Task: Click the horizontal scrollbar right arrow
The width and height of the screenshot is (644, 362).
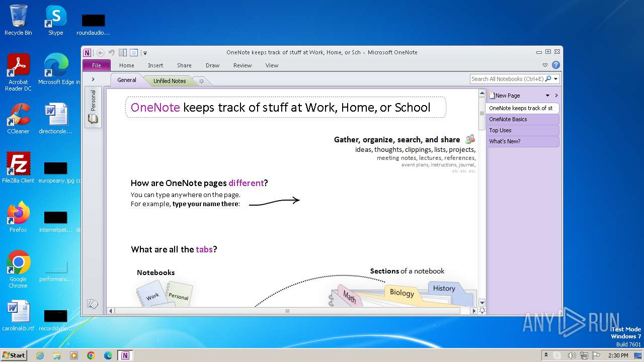Action: point(473,311)
